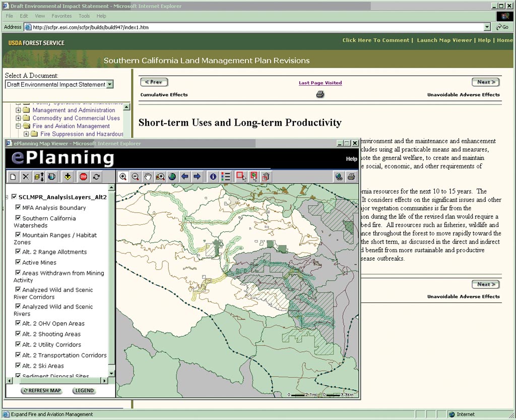The image size is (516, 420).
Task: Open the File menu
Action: tap(9, 16)
